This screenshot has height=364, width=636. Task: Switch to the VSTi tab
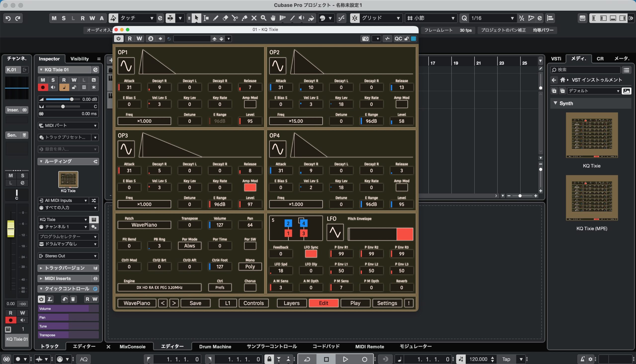[x=556, y=59]
